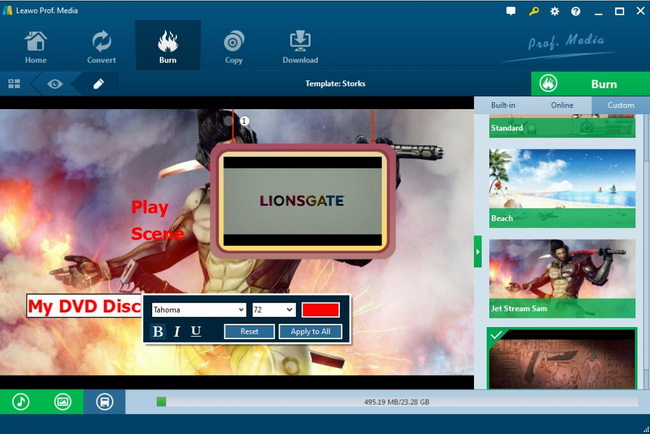650x434 pixels.
Task: Save template with floppy disk icon
Action: pos(104,402)
